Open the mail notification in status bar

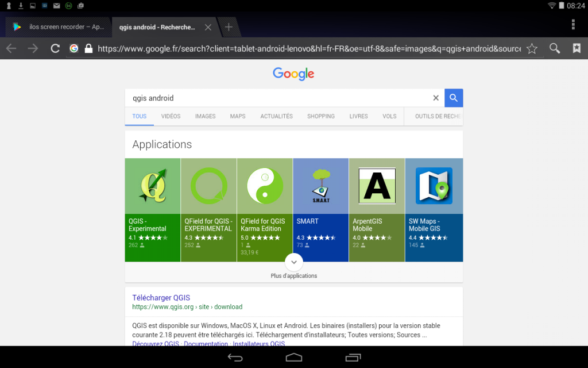click(x=57, y=6)
